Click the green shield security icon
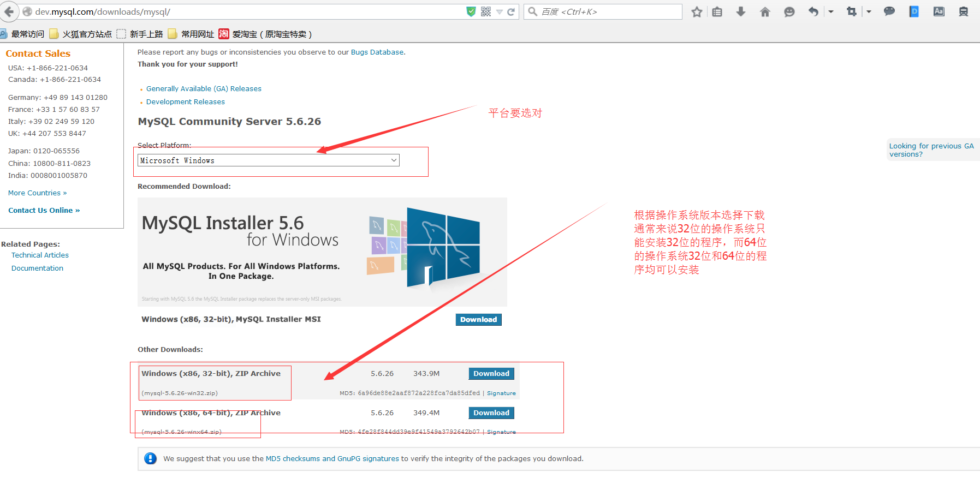Viewport: 980px width, 490px height. pos(471,11)
